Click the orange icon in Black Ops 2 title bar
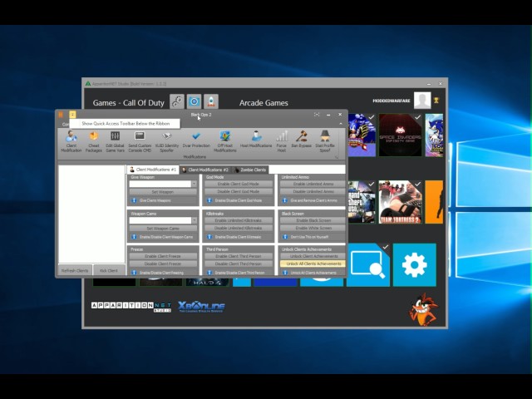Image resolution: width=532 pixels, height=399 pixels. tap(61, 115)
